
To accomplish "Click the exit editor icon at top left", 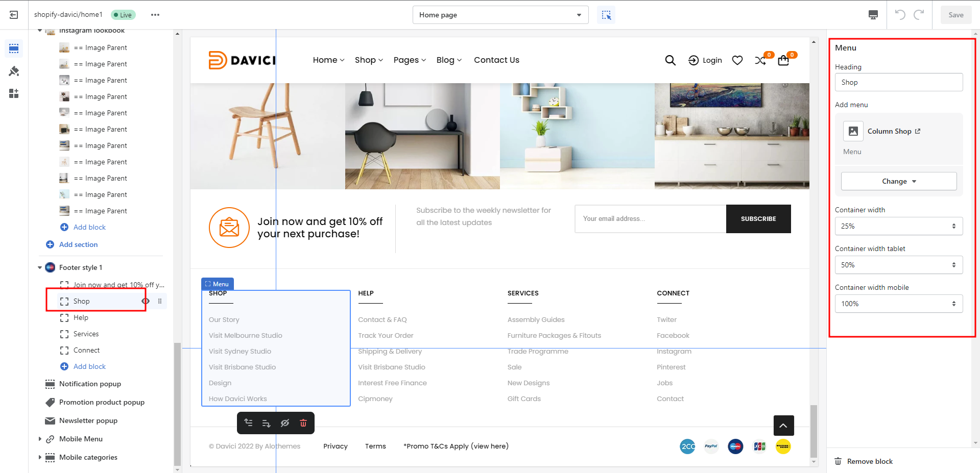I will [x=14, y=15].
